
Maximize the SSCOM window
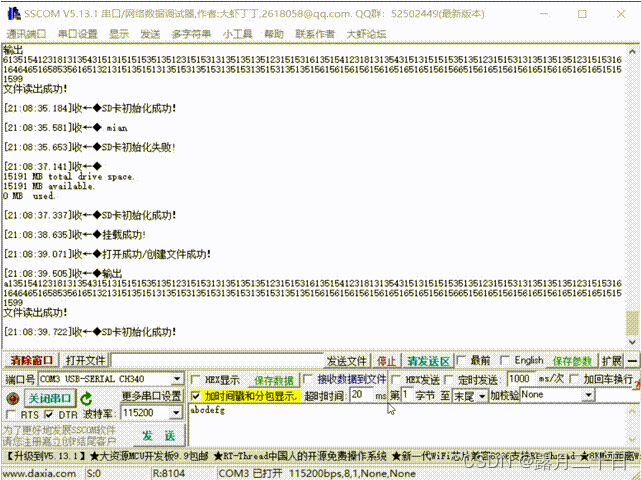click(x=582, y=14)
